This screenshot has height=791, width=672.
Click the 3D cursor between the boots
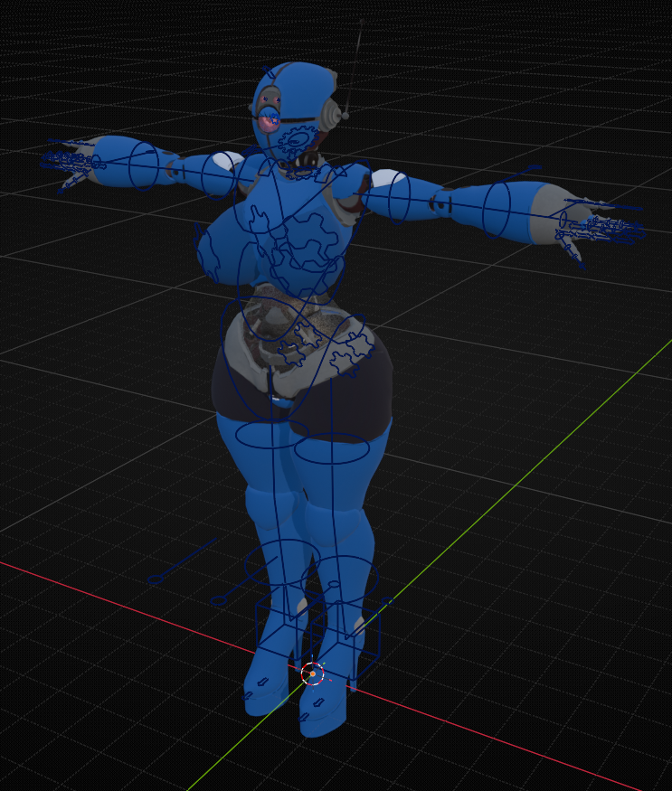click(313, 674)
